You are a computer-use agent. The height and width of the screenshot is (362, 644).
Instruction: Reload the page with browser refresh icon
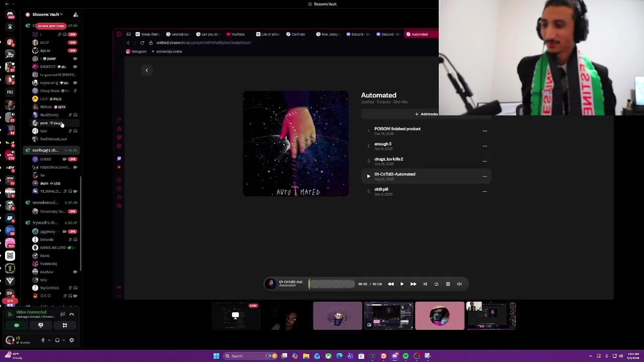tap(142, 43)
